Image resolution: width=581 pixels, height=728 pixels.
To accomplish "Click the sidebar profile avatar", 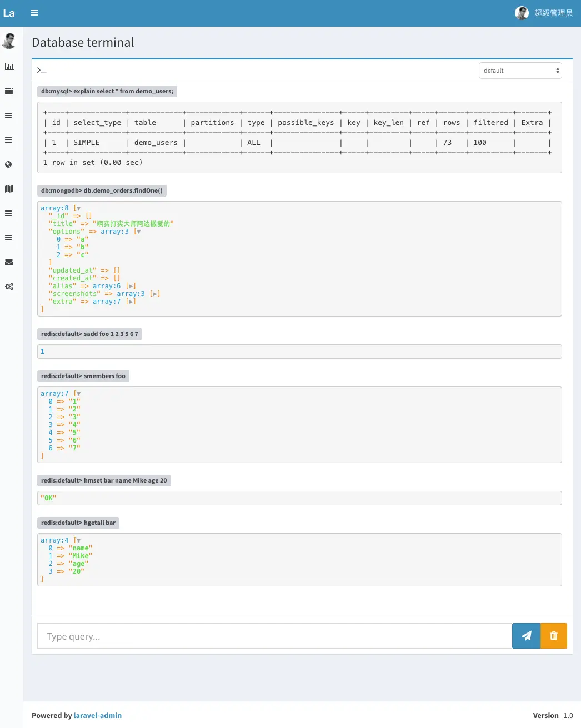I will [9, 41].
